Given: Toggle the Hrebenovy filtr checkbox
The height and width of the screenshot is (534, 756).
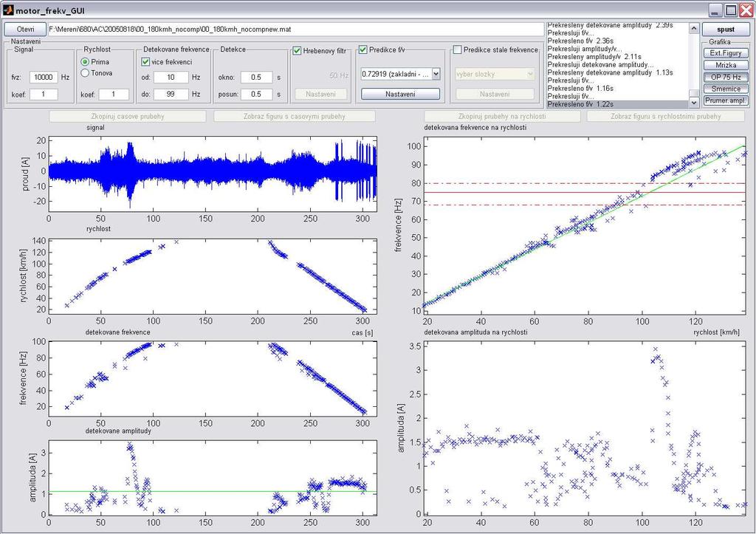Looking at the screenshot, I should click(297, 51).
